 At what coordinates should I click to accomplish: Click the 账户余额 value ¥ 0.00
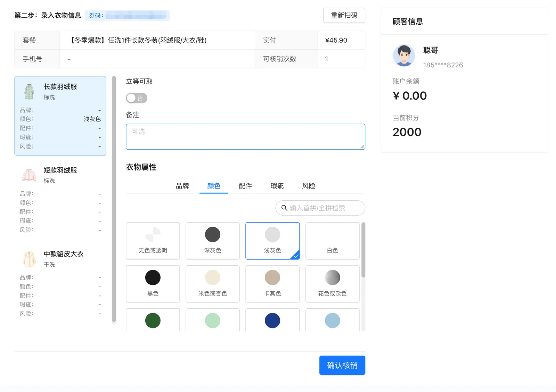[410, 96]
